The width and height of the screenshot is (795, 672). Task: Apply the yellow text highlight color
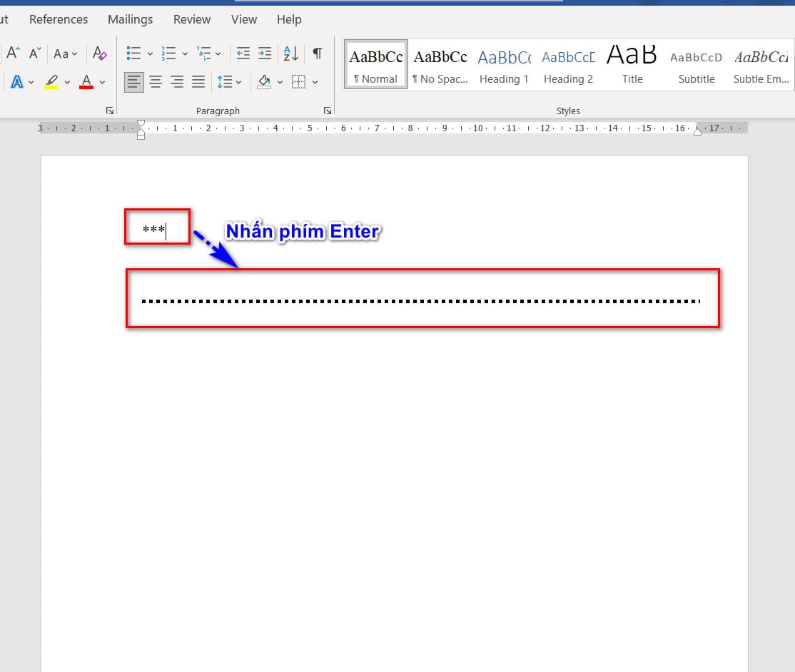coord(51,82)
